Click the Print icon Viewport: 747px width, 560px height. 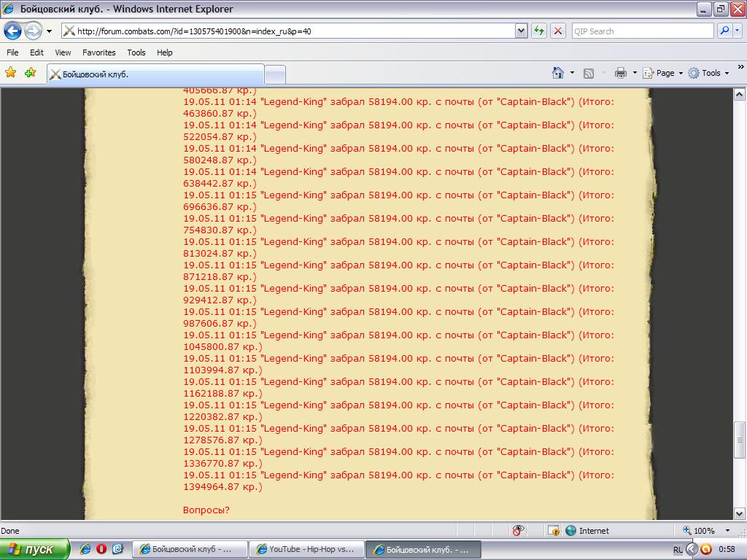point(620,73)
